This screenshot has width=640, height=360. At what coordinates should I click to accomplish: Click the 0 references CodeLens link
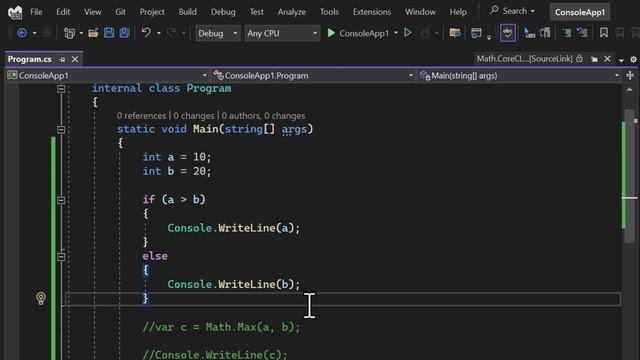pyautogui.click(x=141, y=116)
